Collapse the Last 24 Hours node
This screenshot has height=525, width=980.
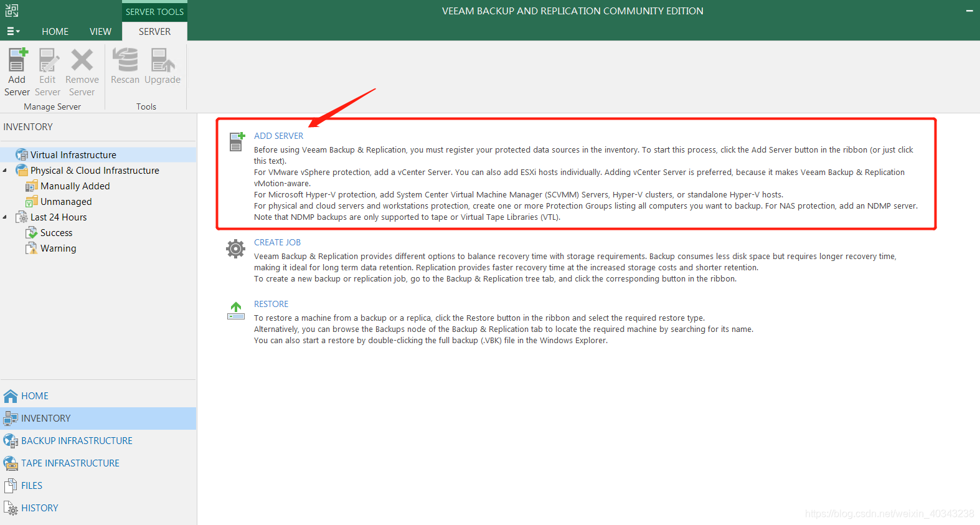click(6, 217)
